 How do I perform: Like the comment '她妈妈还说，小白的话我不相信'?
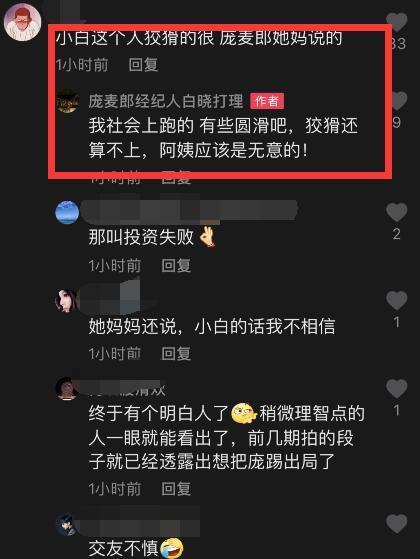(397, 300)
